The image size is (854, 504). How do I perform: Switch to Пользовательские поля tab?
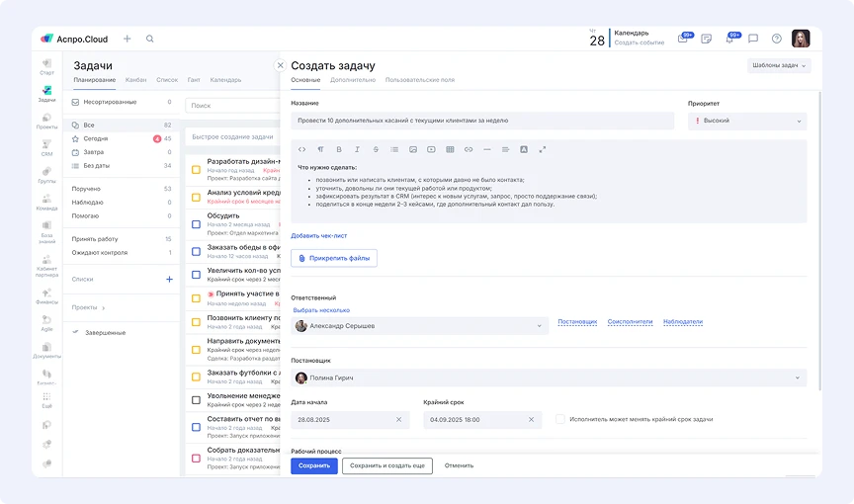tap(420, 80)
